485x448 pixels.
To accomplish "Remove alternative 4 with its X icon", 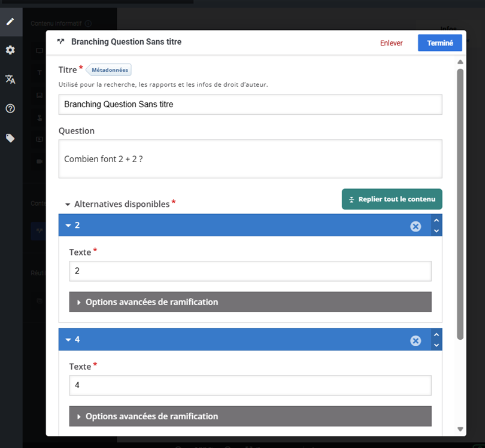I will click(x=416, y=340).
